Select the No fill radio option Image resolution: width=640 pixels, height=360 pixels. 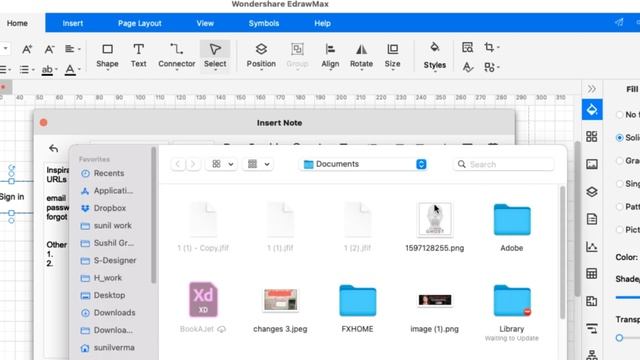[620, 115]
